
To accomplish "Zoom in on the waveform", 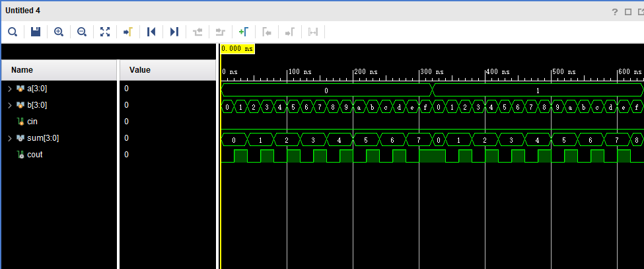I will [59, 32].
